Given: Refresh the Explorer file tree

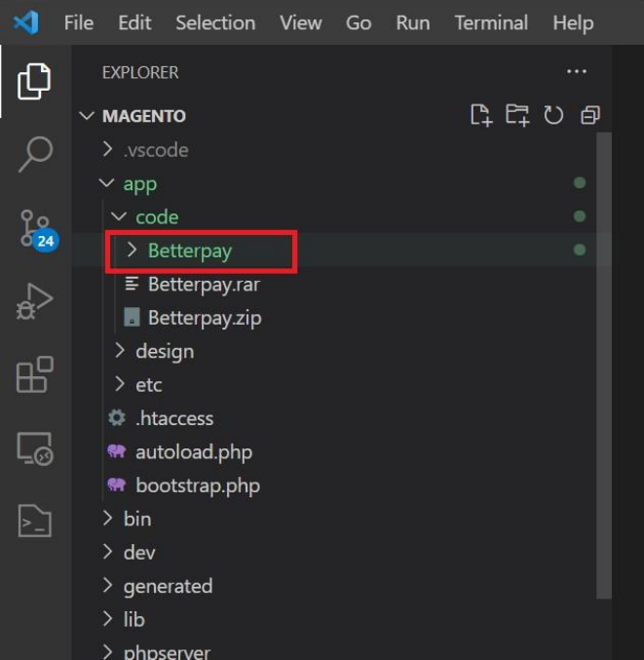Looking at the screenshot, I should (x=553, y=115).
